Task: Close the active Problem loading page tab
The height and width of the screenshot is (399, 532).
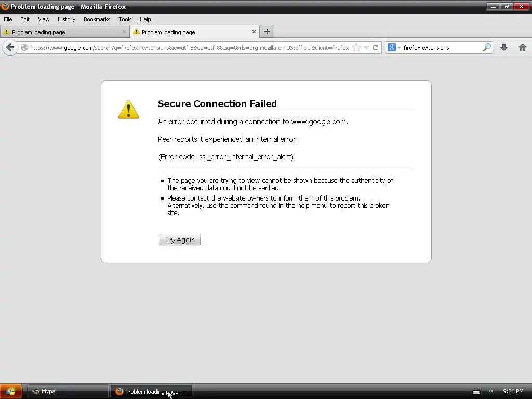Action: coord(254,32)
